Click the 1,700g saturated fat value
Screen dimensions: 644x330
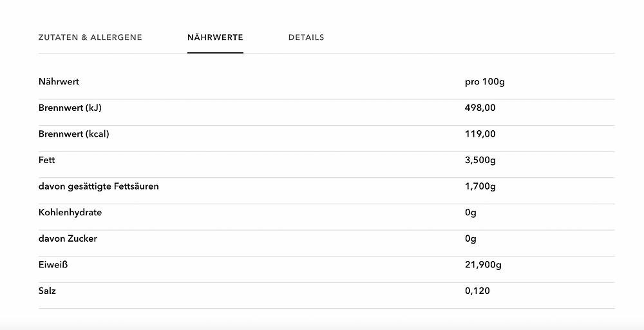click(480, 186)
